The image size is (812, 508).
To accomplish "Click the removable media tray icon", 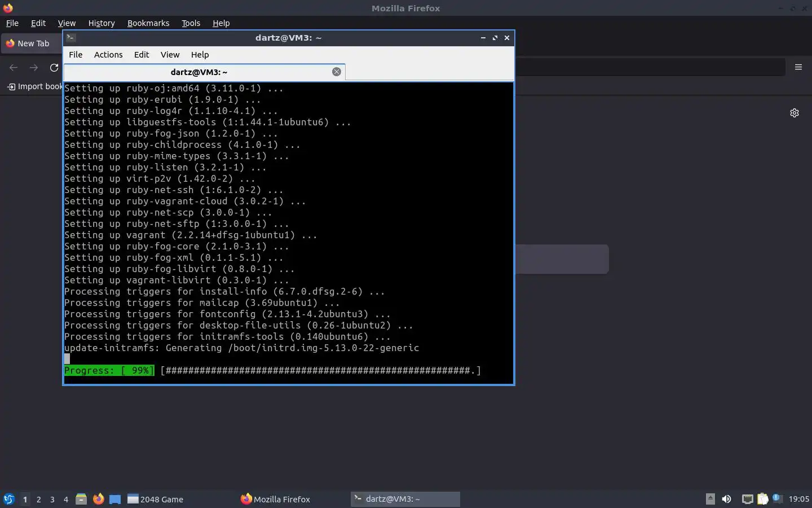I will (x=710, y=499).
